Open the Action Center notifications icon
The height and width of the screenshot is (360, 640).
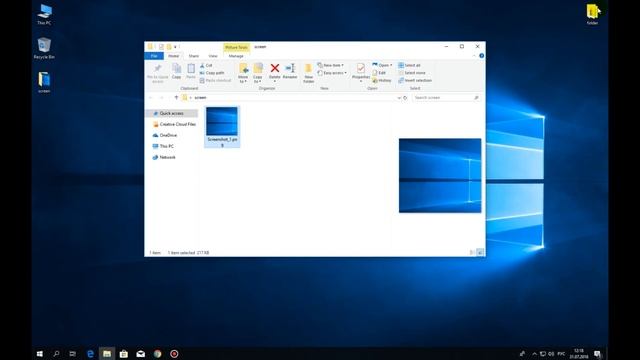(x=598, y=353)
